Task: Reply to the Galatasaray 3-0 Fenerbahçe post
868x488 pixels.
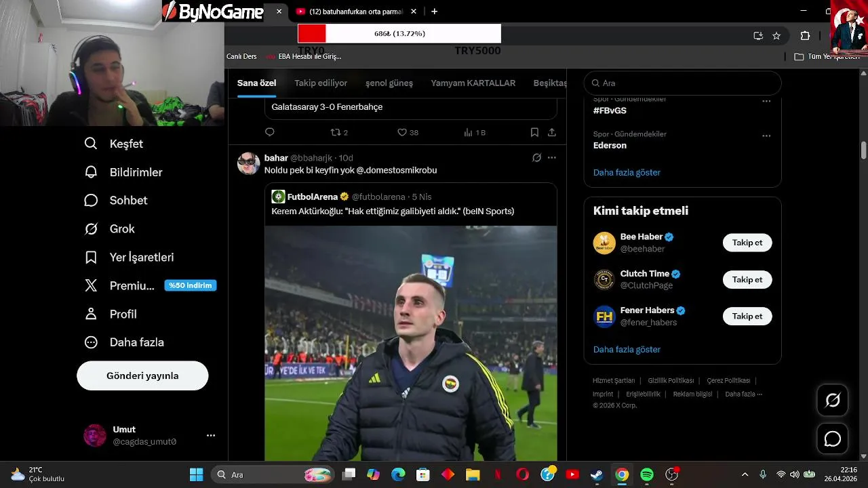Action: (x=270, y=133)
